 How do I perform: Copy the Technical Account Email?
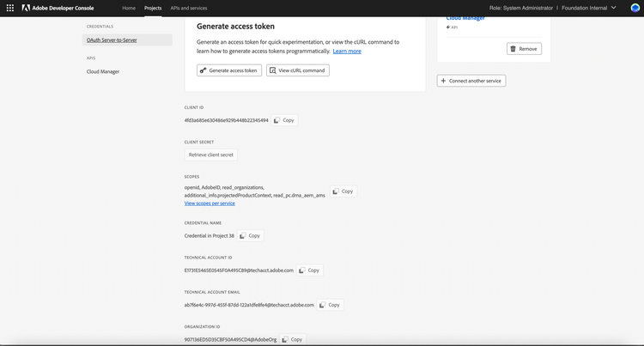[x=330, y=305]
